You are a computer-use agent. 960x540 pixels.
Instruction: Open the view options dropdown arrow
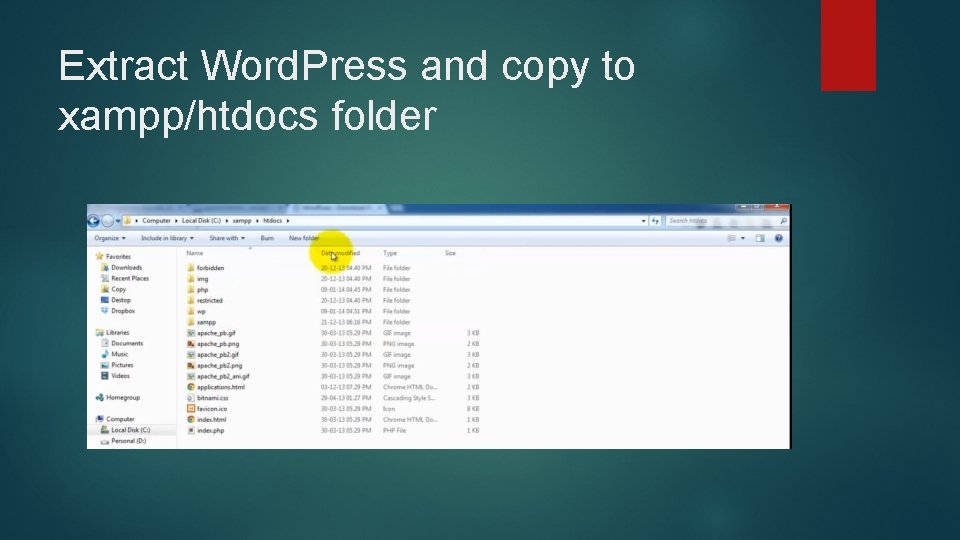coord(743,238)
